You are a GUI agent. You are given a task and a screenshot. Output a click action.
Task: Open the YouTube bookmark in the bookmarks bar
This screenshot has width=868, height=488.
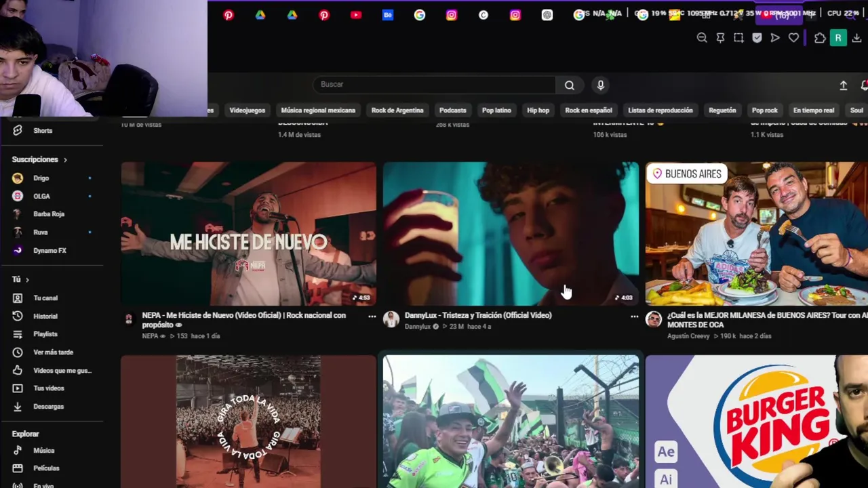(356, 15)
